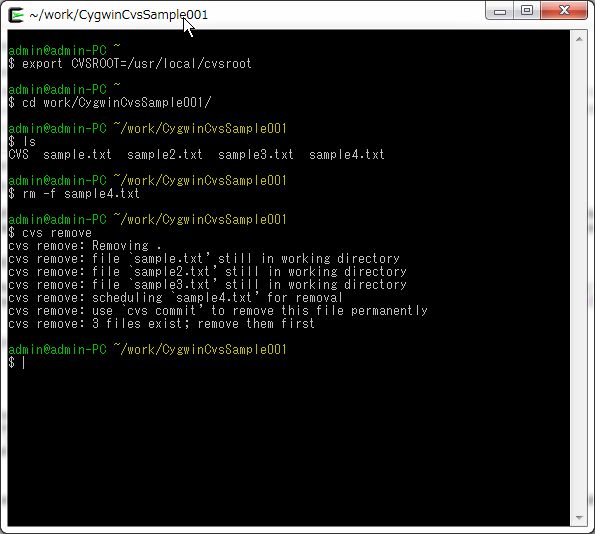595x534 pixels.
Task: Minimize the terminal window
Action: (x=499, y=11)
